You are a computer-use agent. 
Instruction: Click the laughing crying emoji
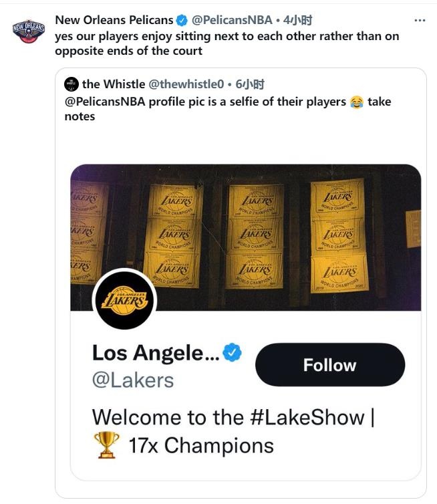click(x=357, y=102)
